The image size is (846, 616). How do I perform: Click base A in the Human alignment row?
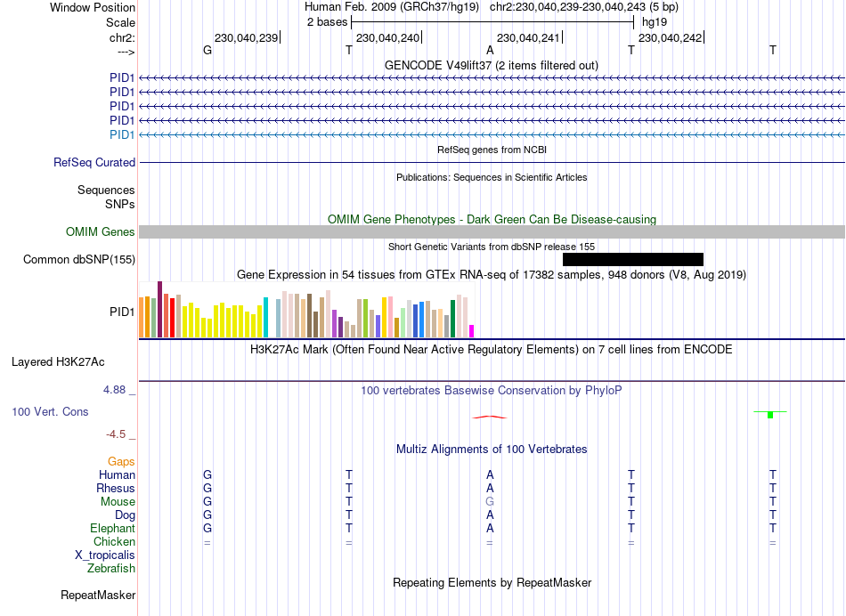[x=490, y=474]
